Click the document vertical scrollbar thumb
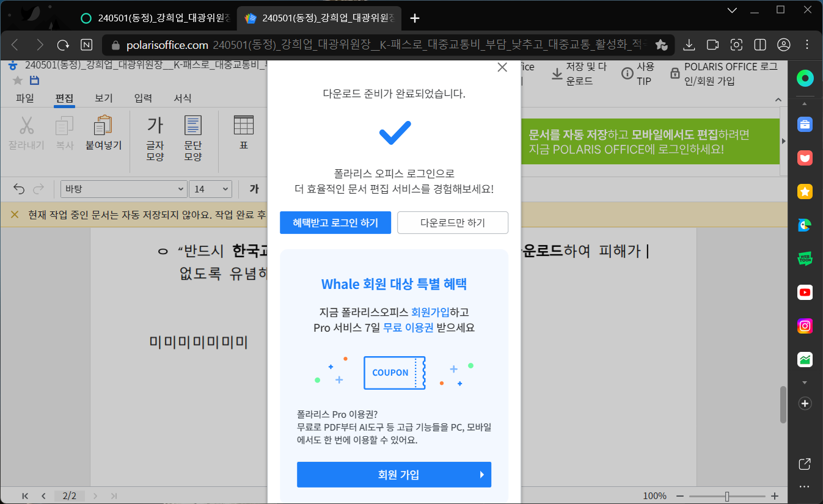Viewport: 823px width, 504px height. coord(783,404)
